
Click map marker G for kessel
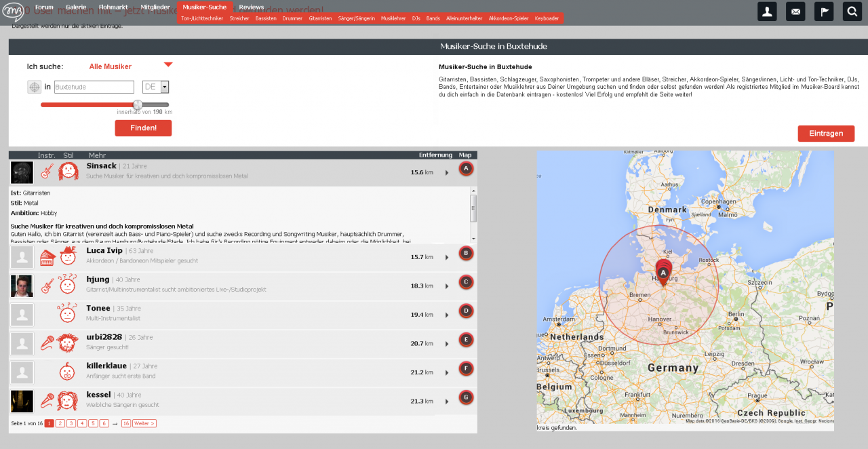pyautogui.click(x=466, y=397)
